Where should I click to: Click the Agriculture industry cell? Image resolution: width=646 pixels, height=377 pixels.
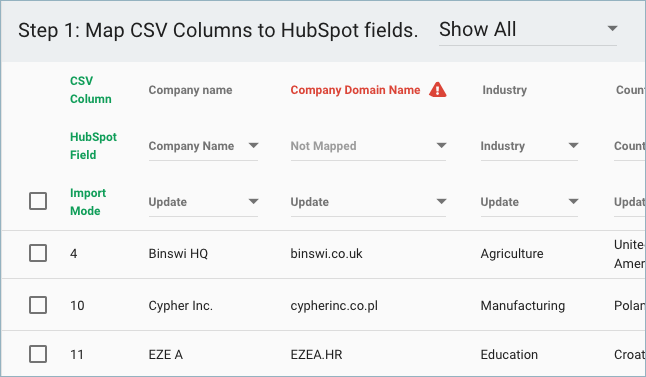pos(512,253)
